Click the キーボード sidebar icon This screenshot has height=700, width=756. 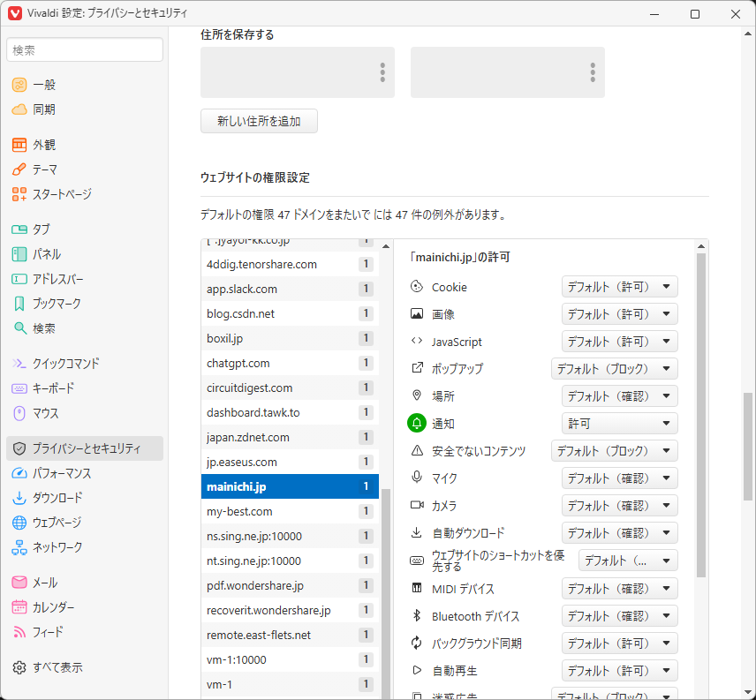pyautogui.click(x=19, y=388)
